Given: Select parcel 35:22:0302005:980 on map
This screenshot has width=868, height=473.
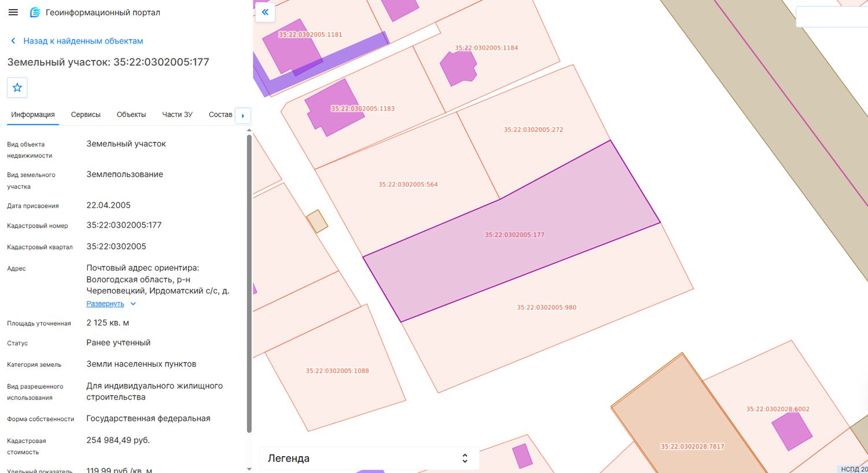Looking at the screenshot, I should [x=546, y=307].
